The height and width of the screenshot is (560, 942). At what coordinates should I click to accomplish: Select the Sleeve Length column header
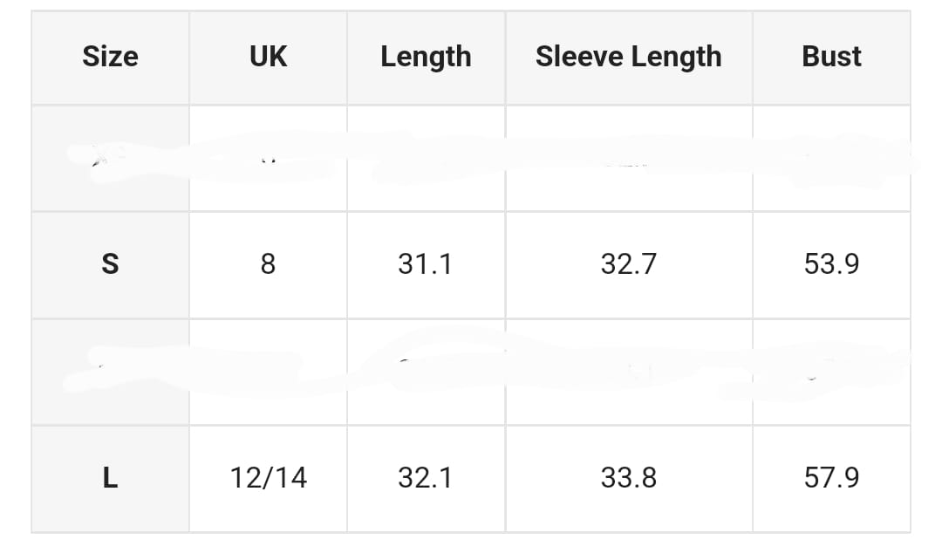[628, 57]
